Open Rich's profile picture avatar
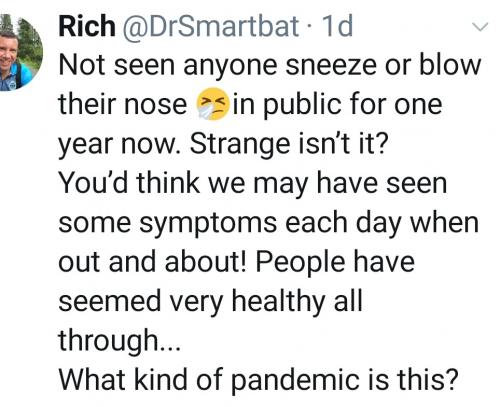The width and height of the screenshot is (500, 407). [20, 53]
